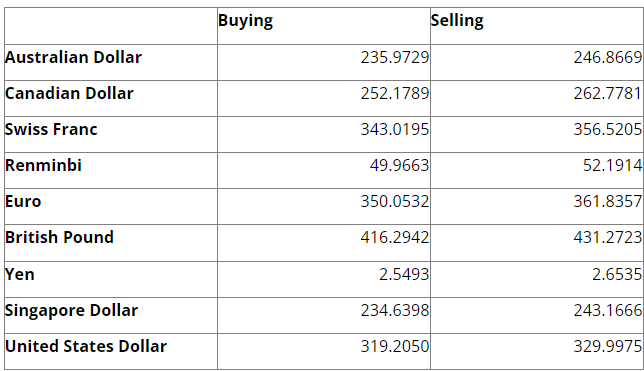
Task: Select Yen buying rate 2.5493
Action: pyautogui.click(x=404, y=274)
